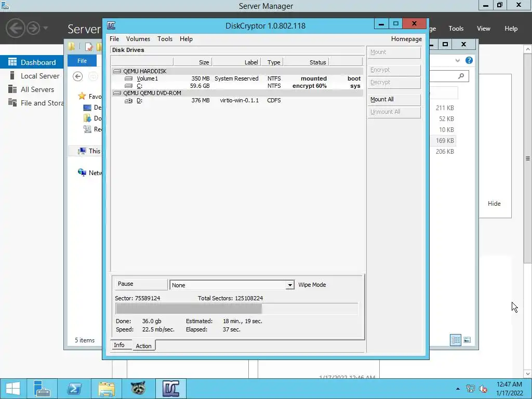
Task: Click the Mount All button
Action: [394, 99]
